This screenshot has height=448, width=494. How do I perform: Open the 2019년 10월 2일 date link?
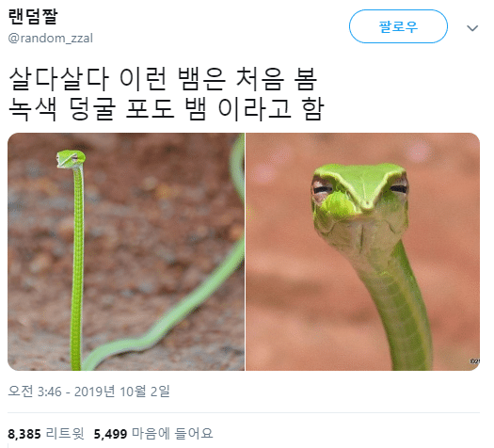pos(122,392)
